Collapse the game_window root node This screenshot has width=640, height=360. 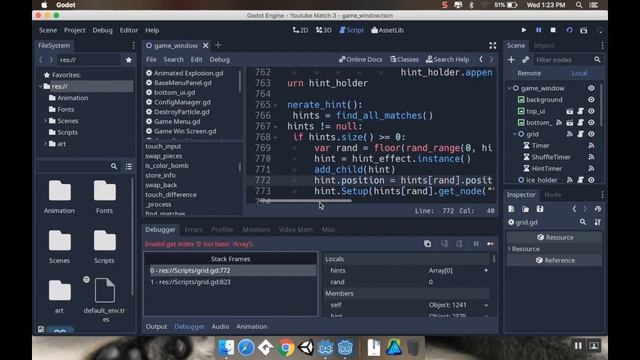(509, 88)
